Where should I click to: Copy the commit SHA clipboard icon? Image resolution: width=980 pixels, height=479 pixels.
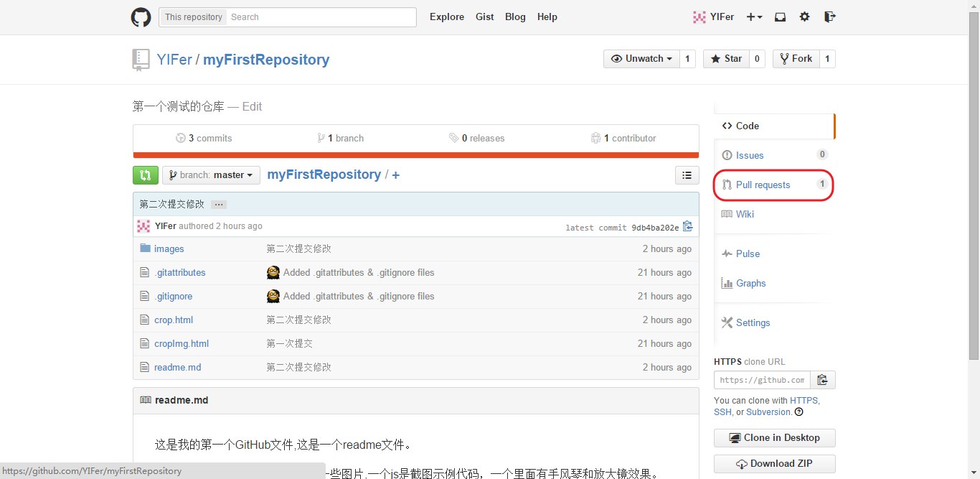(687, 226)
